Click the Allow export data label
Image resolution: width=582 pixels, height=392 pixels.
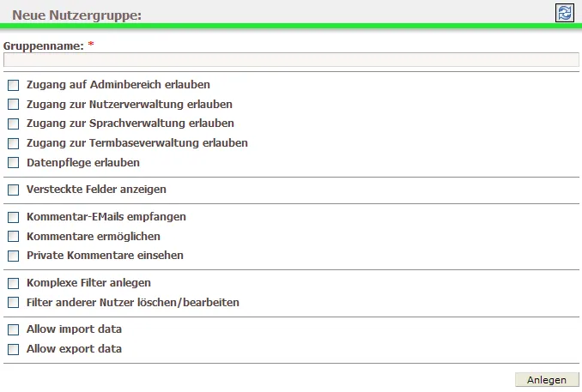(x=74, y=349)
